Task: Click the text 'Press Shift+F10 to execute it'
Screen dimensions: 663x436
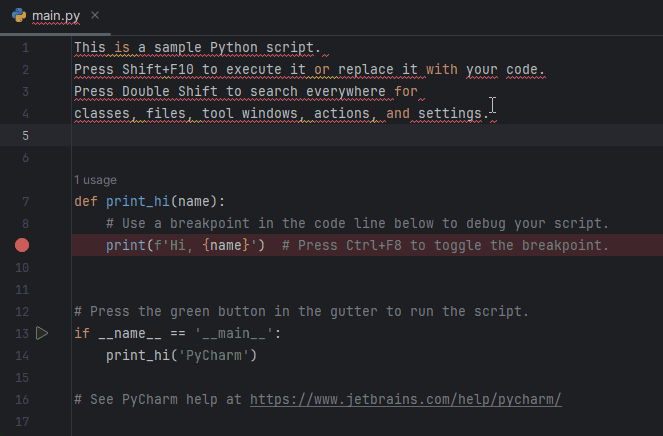Action: click(x=190, y=69)
